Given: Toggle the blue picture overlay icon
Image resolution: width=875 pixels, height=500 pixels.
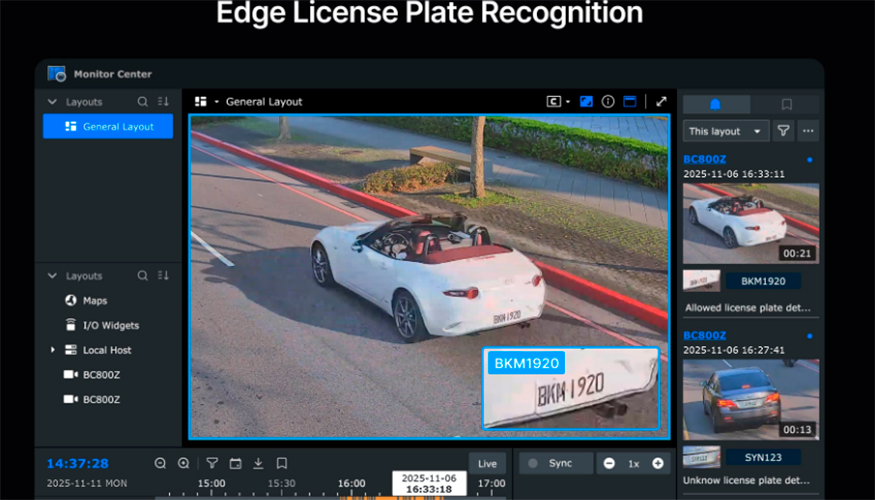Looking at the screenshot, I should point(587,101).
